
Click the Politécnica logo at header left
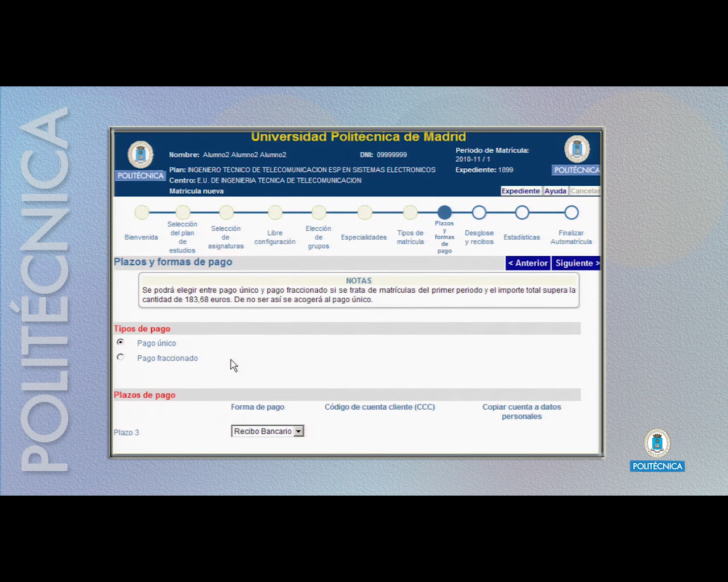(x=140, y=160)
